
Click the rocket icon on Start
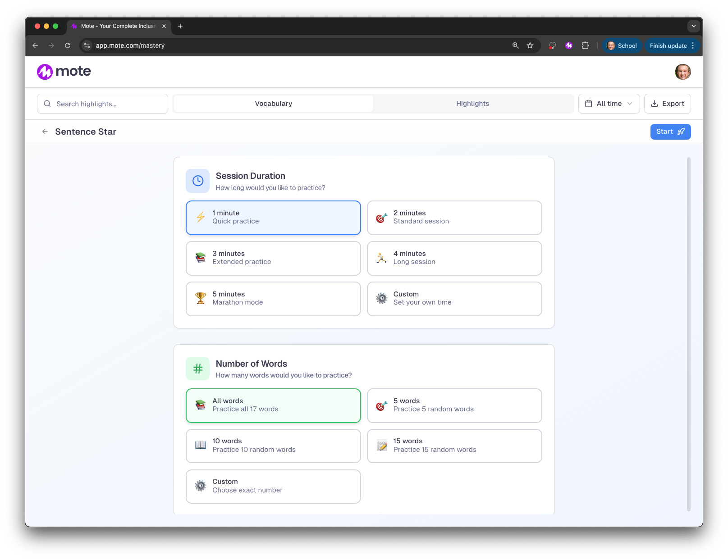pos(681,132)
